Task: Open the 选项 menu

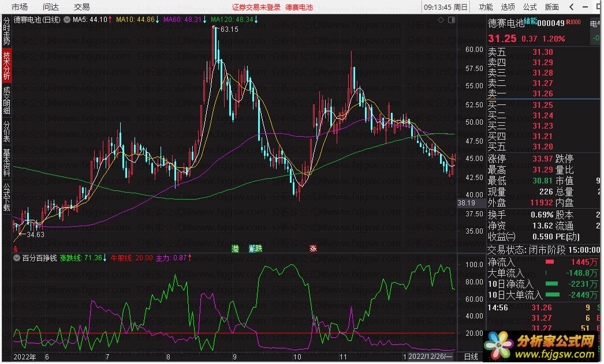Action: 508,7
